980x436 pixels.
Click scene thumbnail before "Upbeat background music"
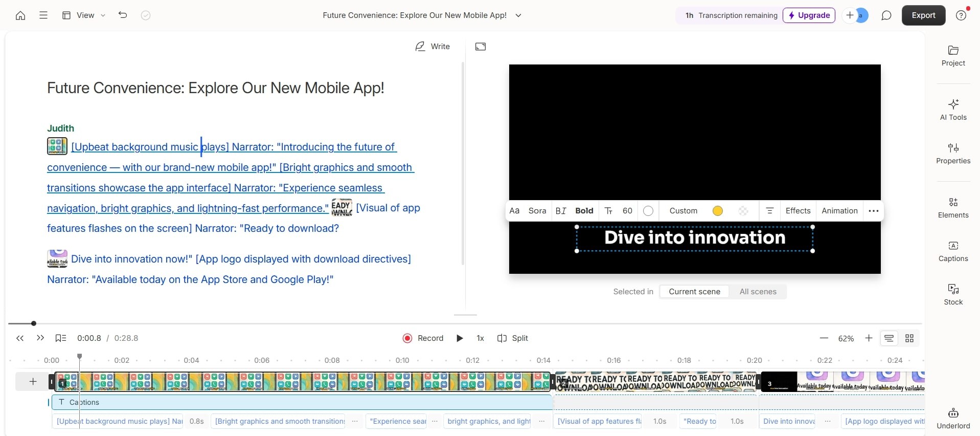57,146
